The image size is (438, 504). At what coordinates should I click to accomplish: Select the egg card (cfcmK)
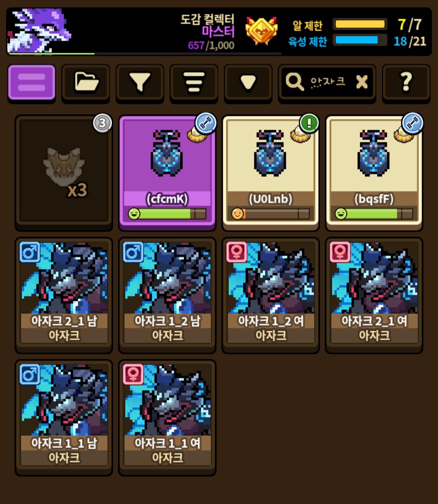click(167, 173)
